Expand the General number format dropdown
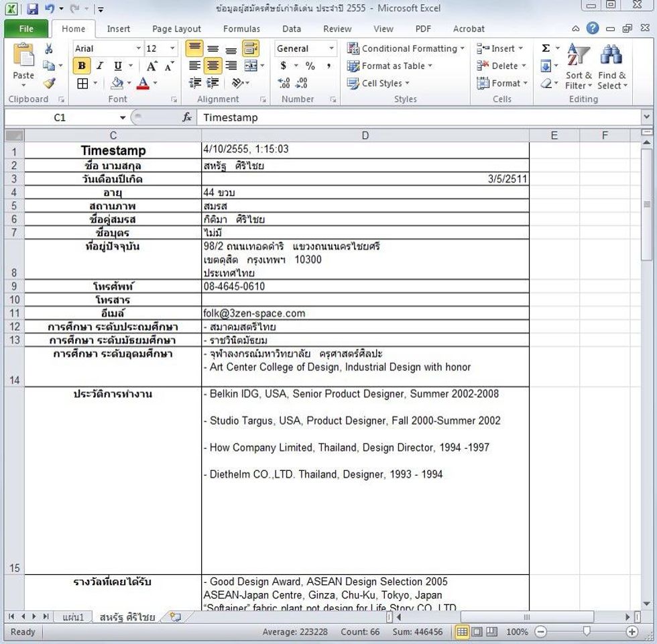 pyautogui.click(x=305, y=48)
